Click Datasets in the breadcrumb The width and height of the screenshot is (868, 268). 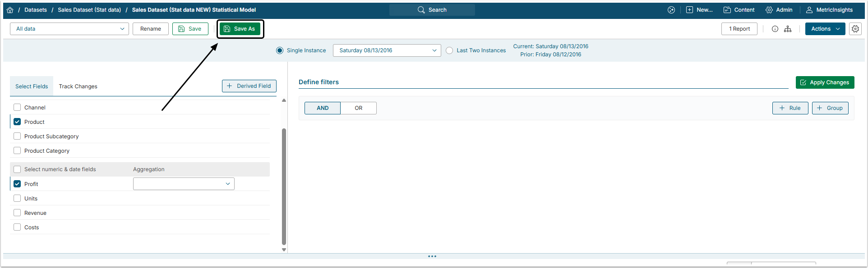(x=36, y=10)
